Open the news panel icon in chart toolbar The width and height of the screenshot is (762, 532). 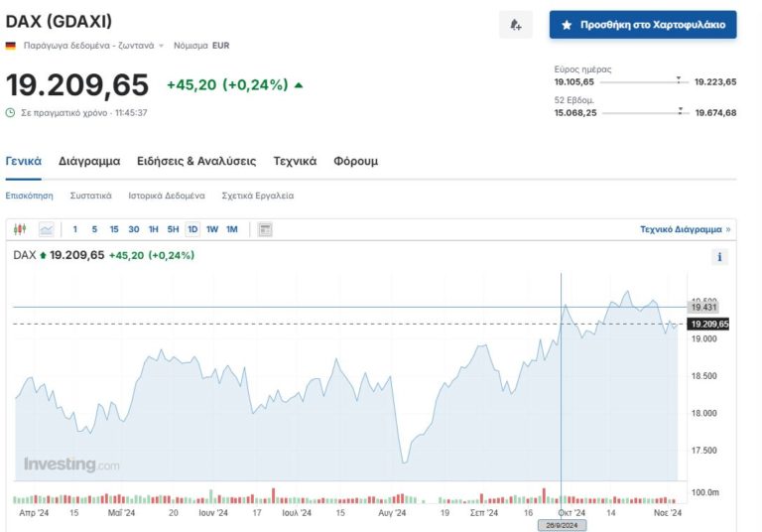265,229
